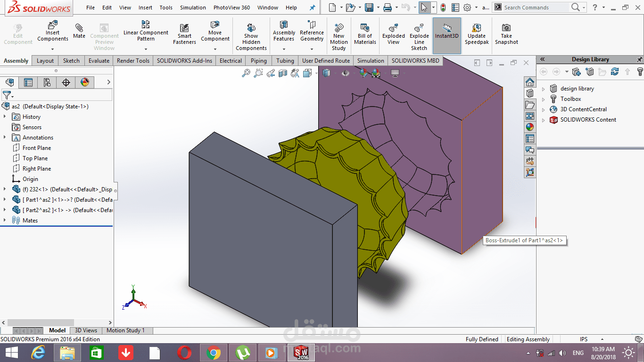This screenshot has width=644, height=362.
Task: Open Insert Components dropdown arrow
Action: pyautogui.click(x=53, y=49)
